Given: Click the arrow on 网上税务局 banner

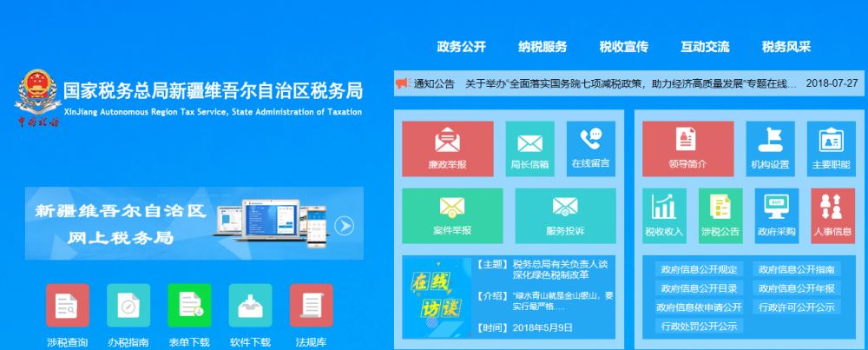Looking at the screenshot, I should coord(345,226).
